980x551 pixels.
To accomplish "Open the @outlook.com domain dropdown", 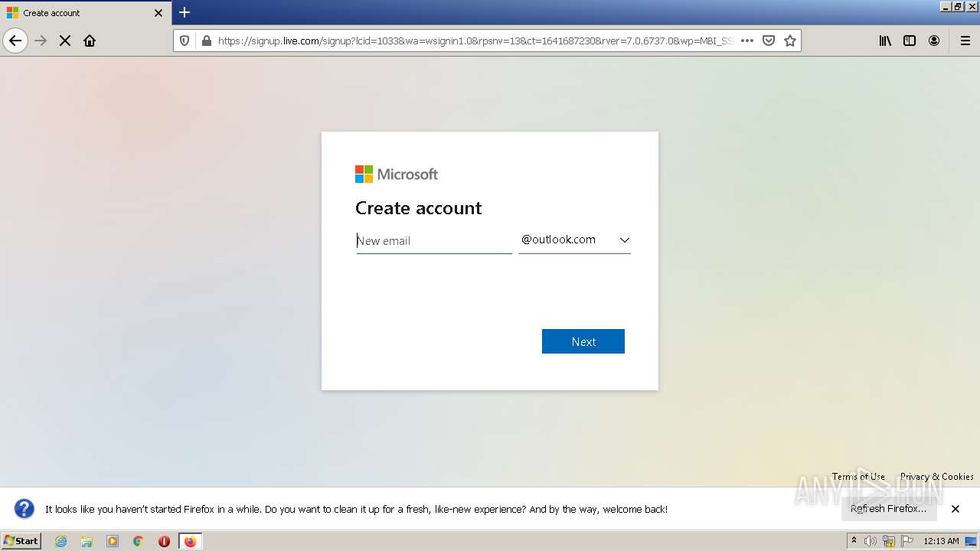I will [574, 240].
